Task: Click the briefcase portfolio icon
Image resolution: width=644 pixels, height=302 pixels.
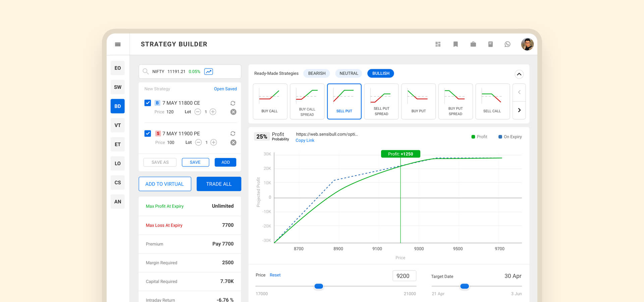Action: (473, 44)
